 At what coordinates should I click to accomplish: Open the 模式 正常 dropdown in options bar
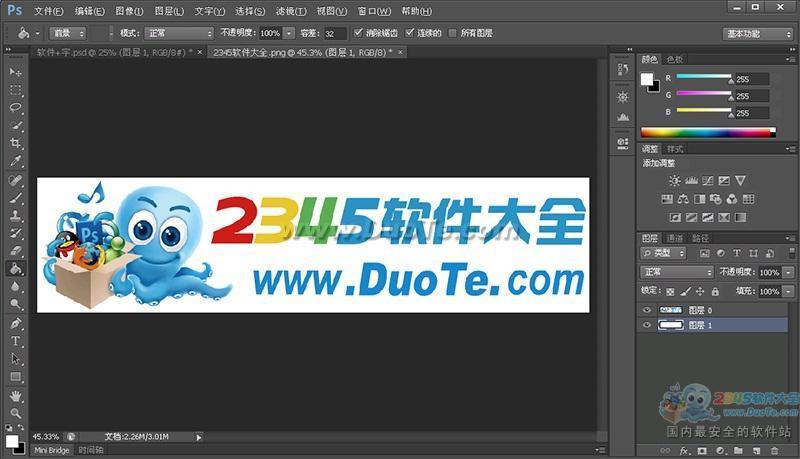179,33
